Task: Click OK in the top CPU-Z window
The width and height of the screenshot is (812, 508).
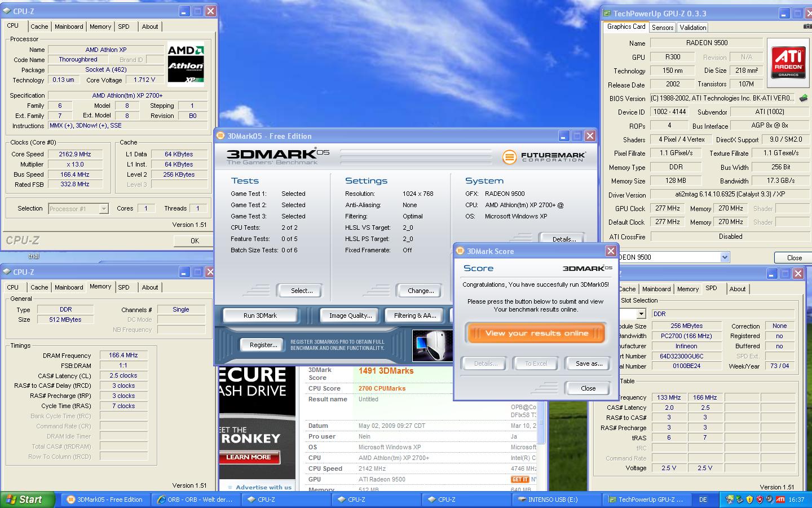Action: (x=195, y=240)
